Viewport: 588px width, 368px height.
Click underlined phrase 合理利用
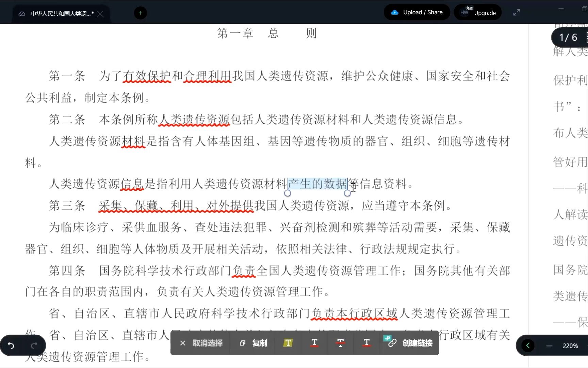click(207, 76)
